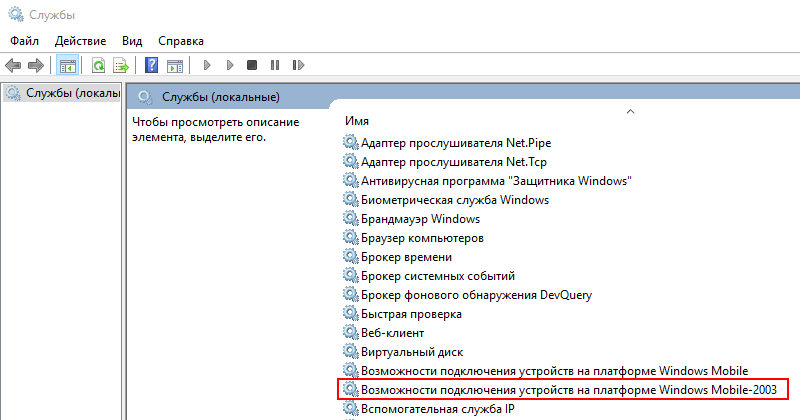Click the blue Help question mark icon

pyautogui.click(x=152, y=65)
